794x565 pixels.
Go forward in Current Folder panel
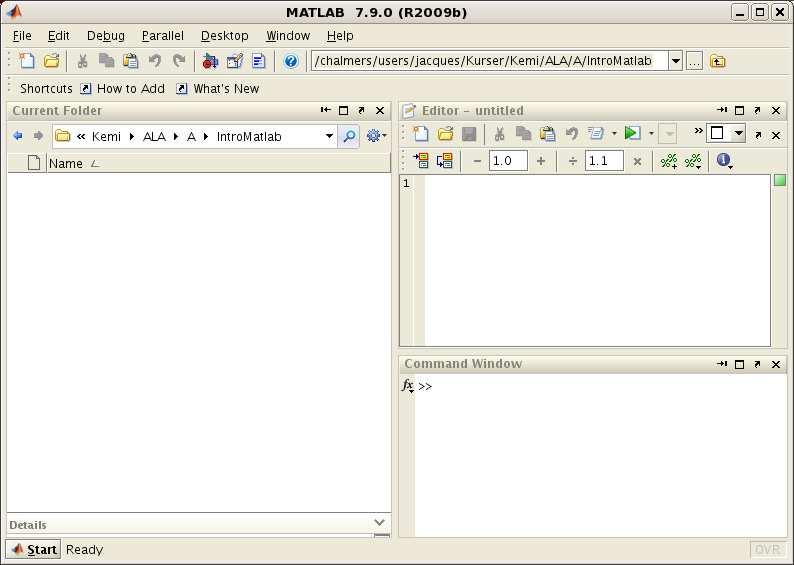(x=38, y=136)
